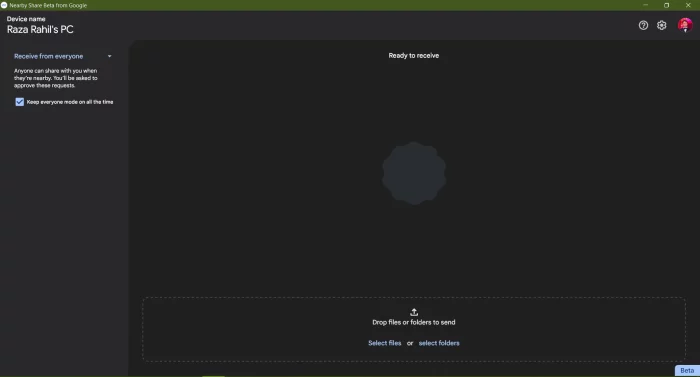
Task: Click the Beta badge
Action: pos(687,370)
